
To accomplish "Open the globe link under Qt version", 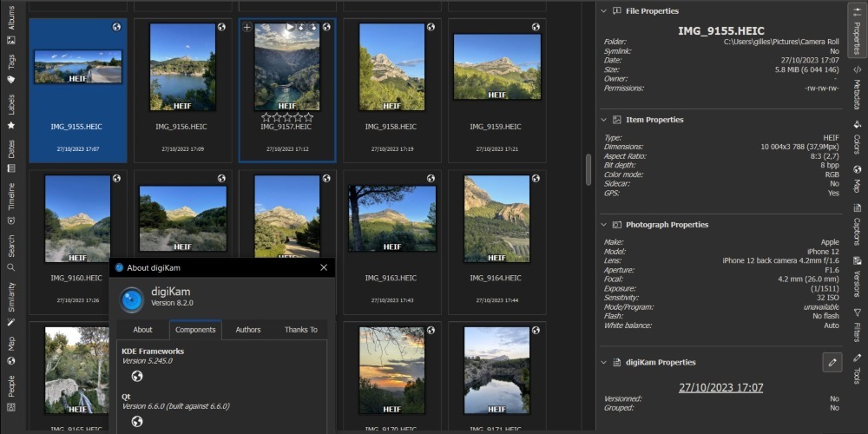I will point(136,422).
